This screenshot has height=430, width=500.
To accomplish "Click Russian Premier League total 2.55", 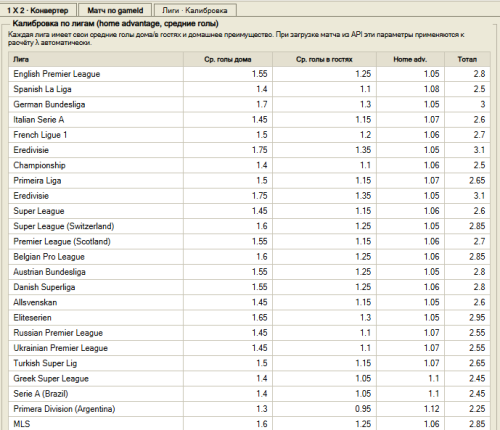I will 467,333.
